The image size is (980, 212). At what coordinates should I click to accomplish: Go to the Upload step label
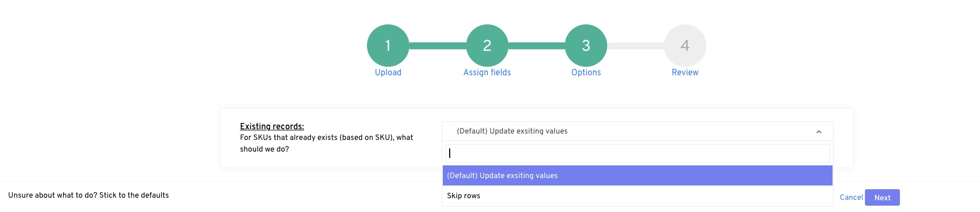tap(388, 73)
